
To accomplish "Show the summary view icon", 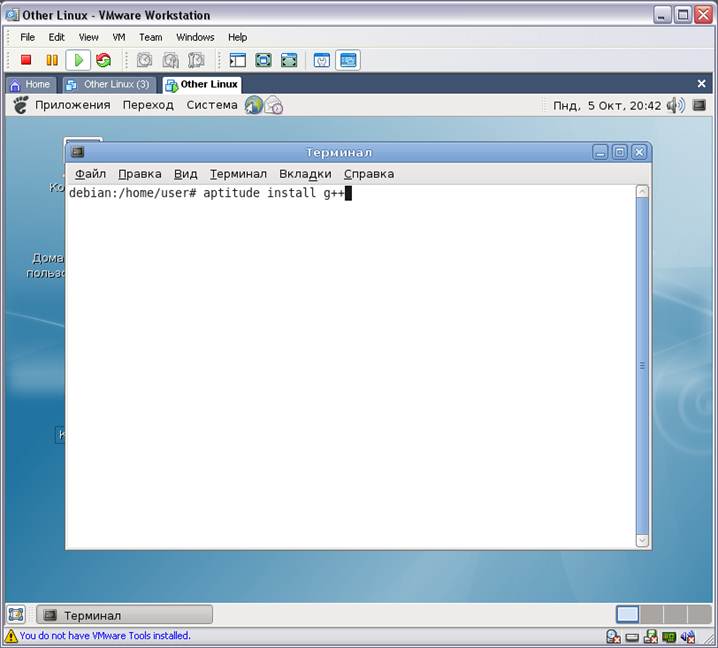I will [322, 60].
